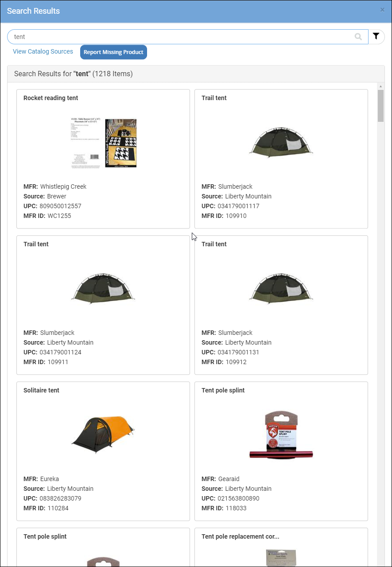The image size is (392, 567).
Task: Click Report Missing Product button
Action: (x=113, y=52)
